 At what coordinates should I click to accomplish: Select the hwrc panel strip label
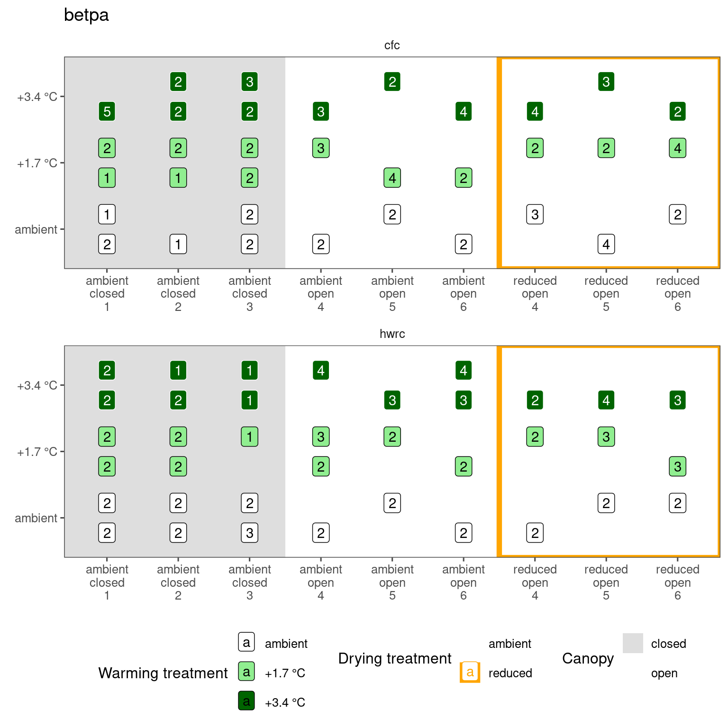pyautogui.click(x=392, y=334)
